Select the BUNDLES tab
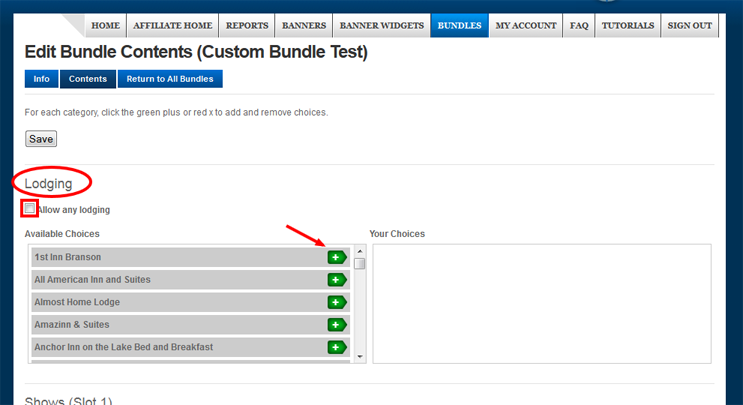Screen dimensions: 743x405 (x=459, y=26)
